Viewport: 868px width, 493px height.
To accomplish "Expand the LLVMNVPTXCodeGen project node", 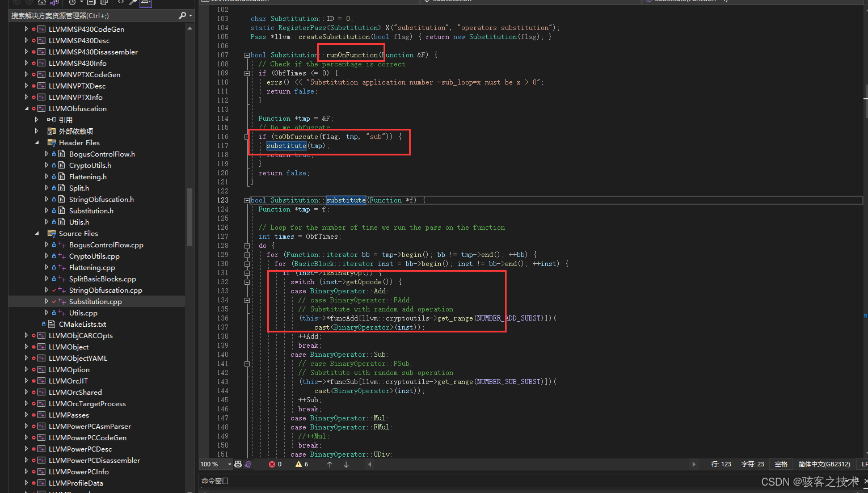I will [26, 74].
